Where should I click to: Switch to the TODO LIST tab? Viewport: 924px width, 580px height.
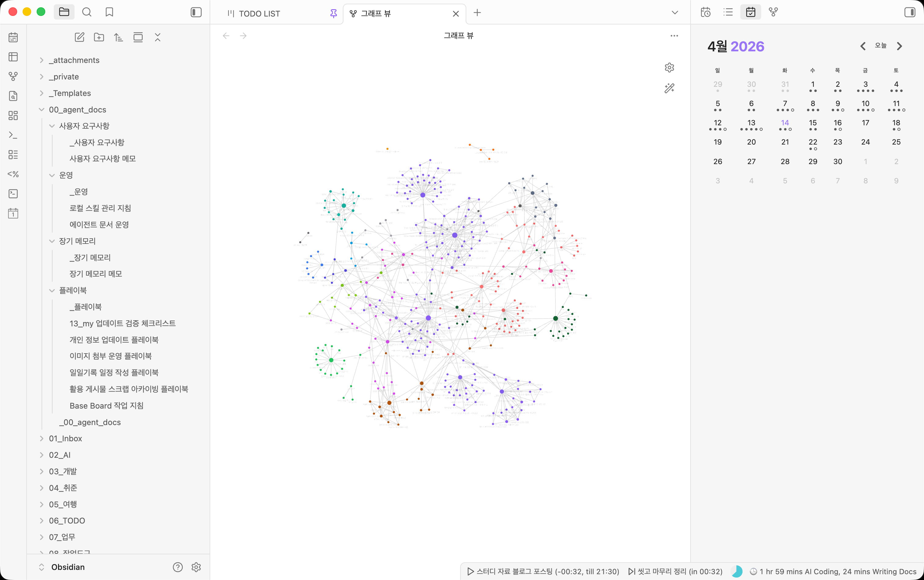click(259, 13)
